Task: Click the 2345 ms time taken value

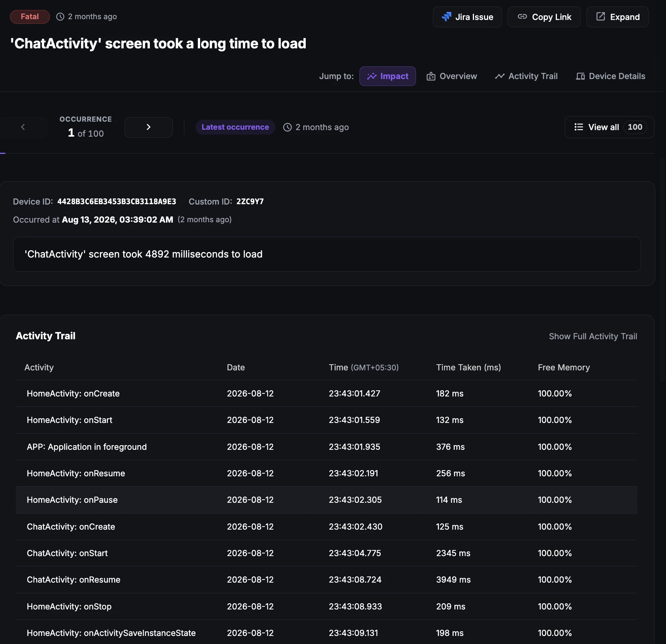Action: click(453, 553)
